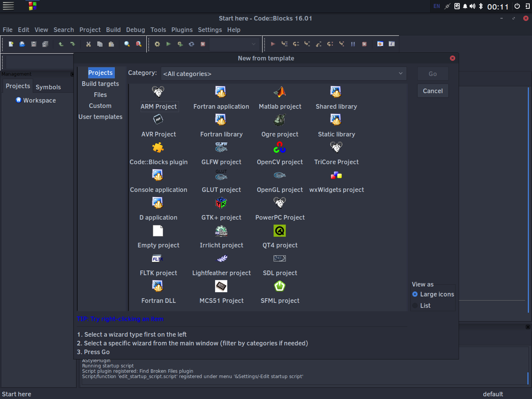Click the Save all files icon
The width and height of the screenshot is (532, 399).
[45, 44]
